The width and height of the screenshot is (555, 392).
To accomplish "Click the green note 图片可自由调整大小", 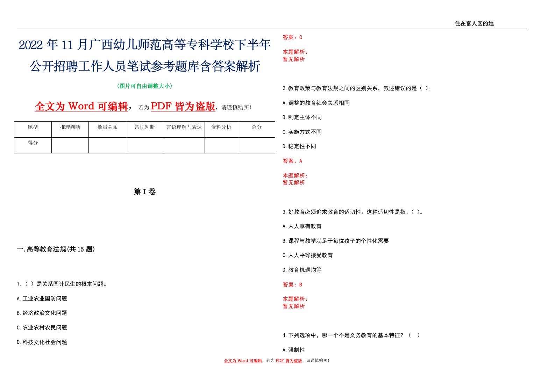I will (x=144, y=86).
